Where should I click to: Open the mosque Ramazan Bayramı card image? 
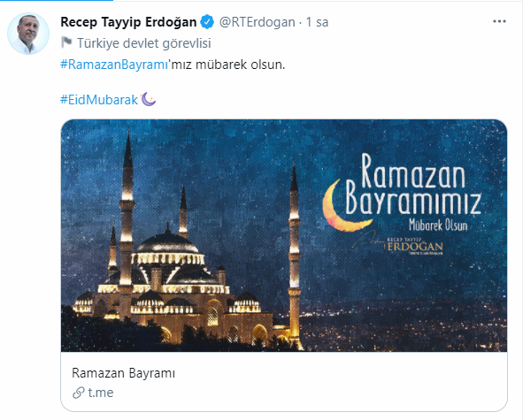pos(284,235)
